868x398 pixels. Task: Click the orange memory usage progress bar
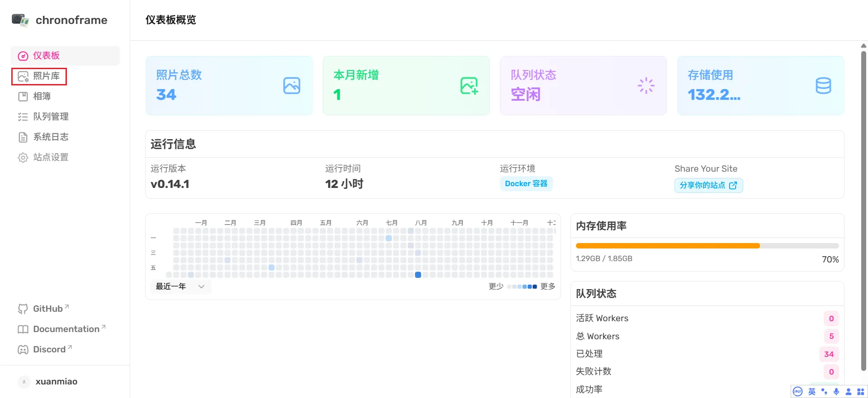pos(667,246)
